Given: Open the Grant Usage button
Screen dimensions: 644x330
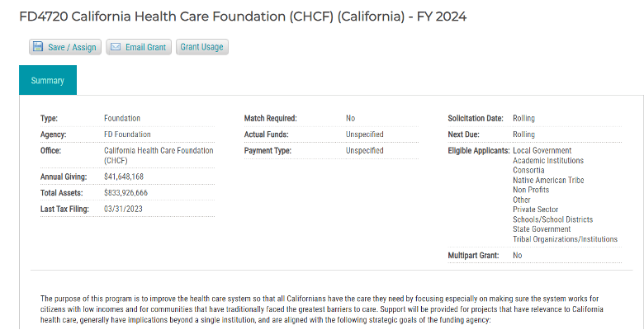Looking at the screenshot, I should tap(201, 47).
